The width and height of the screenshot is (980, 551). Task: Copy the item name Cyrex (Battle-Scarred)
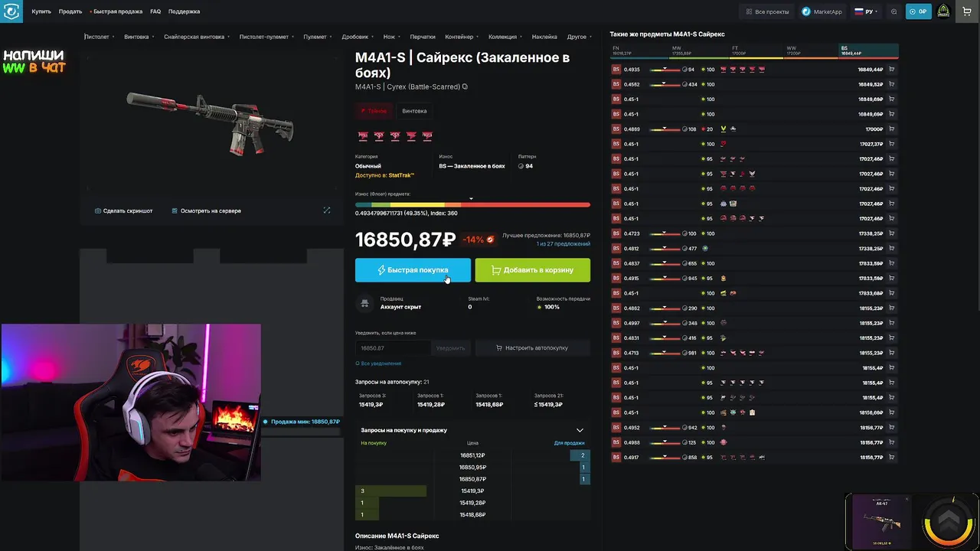pos(465,87)
